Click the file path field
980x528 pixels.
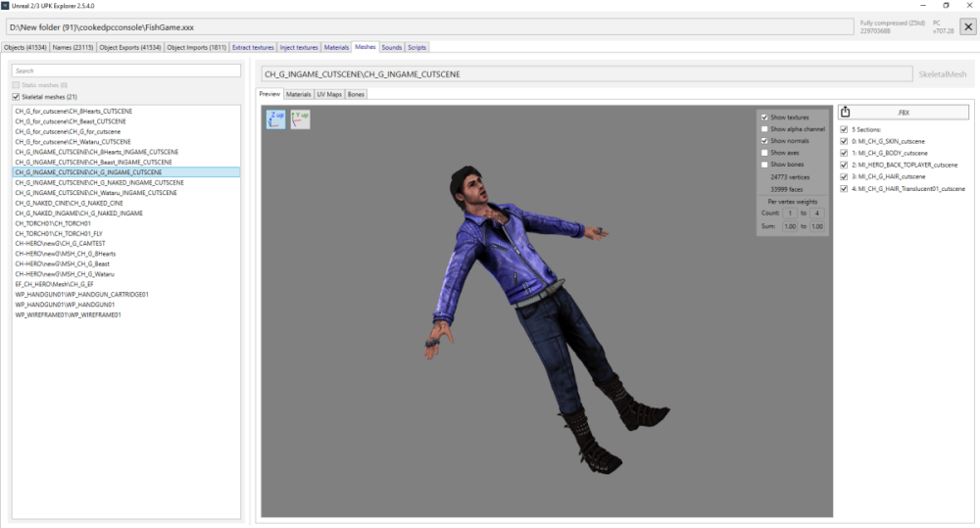click(x=429, y=26)
